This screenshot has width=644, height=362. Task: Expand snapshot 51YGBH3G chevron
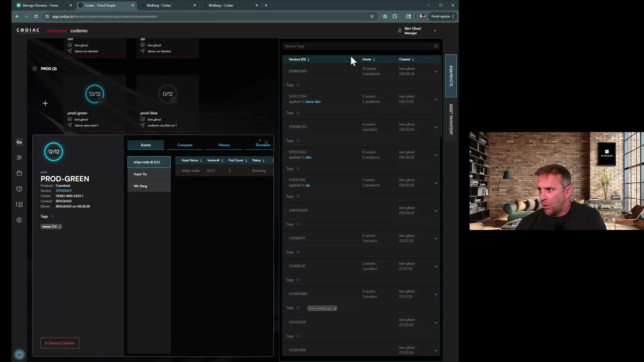coord(436,127)
